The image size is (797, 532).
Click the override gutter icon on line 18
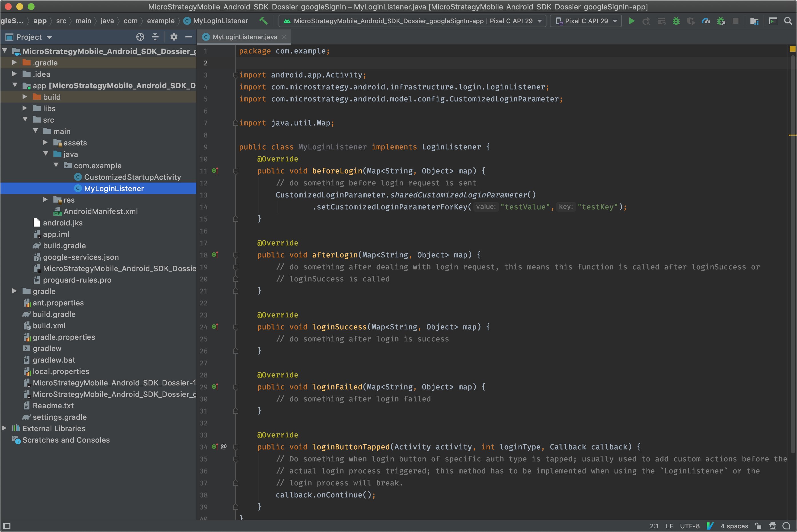tap(215, 255)
